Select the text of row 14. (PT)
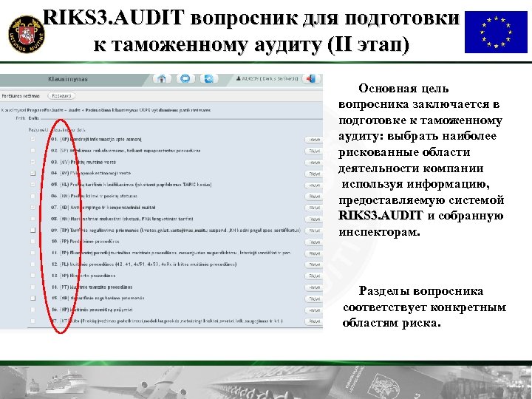Viewport: 532px width, 399px height. coord(92,287)
